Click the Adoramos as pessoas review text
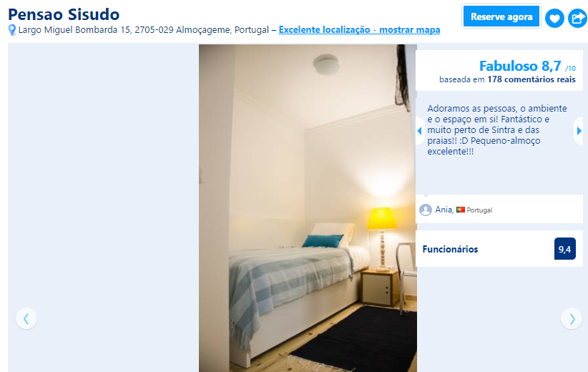 [x=497, y=129]
